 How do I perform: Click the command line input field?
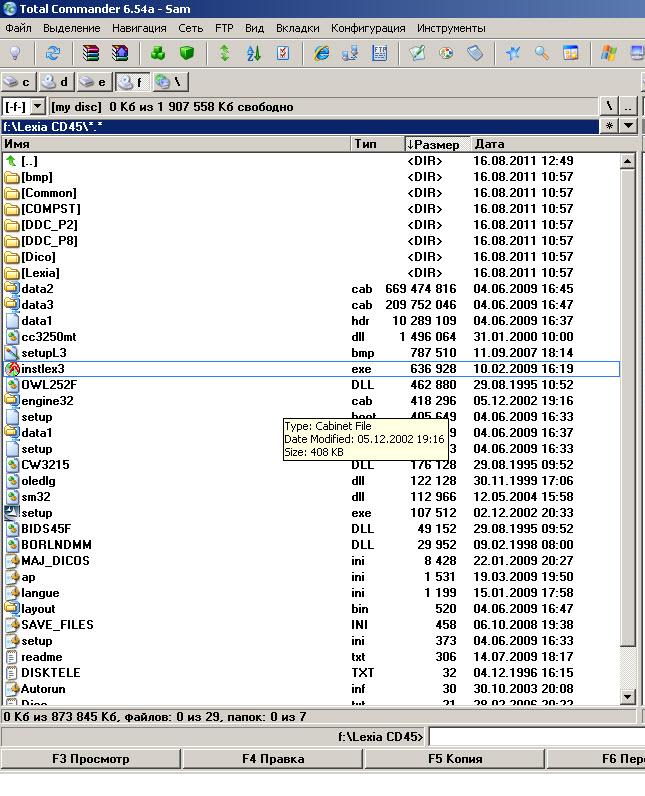(537, 736)
